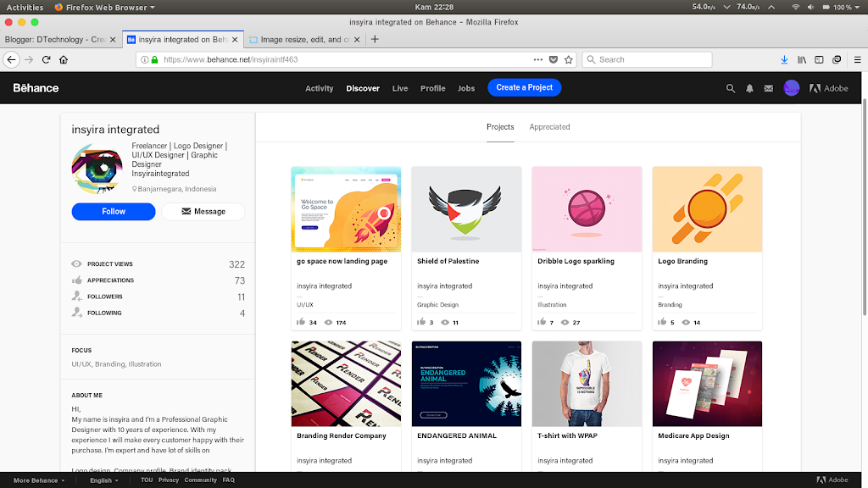Open Firefox downloads arrow icon
Image resolution: width=868 pixels, height=488 pixels.
pyautogui.click(x=784, y=60)
